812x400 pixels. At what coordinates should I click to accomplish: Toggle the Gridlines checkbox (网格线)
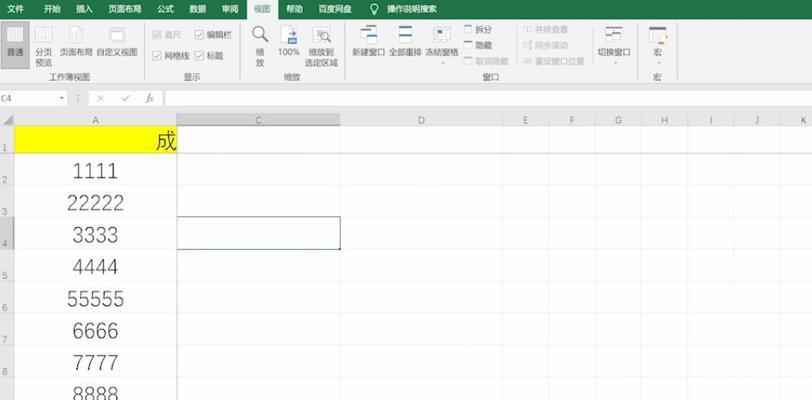click(x=156, y=55)
